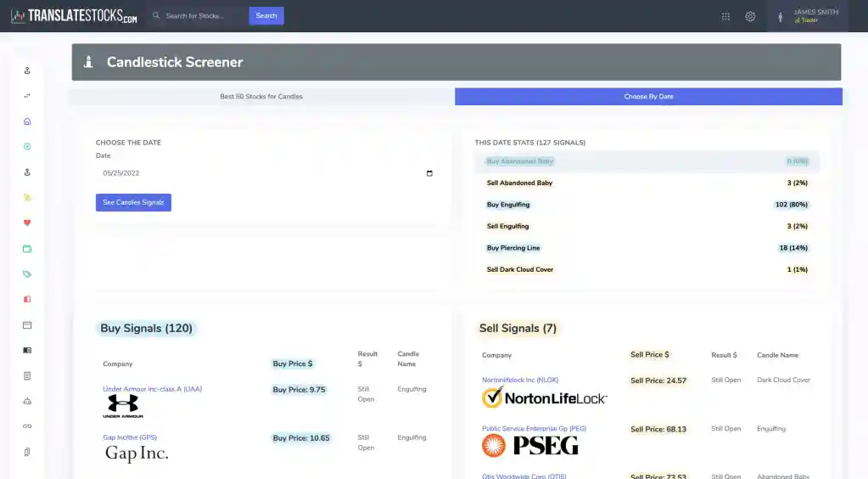Image resolution: width=868 pixels, height=479 pixels.
Task: Click the James Smith user name
Action: 816,12
